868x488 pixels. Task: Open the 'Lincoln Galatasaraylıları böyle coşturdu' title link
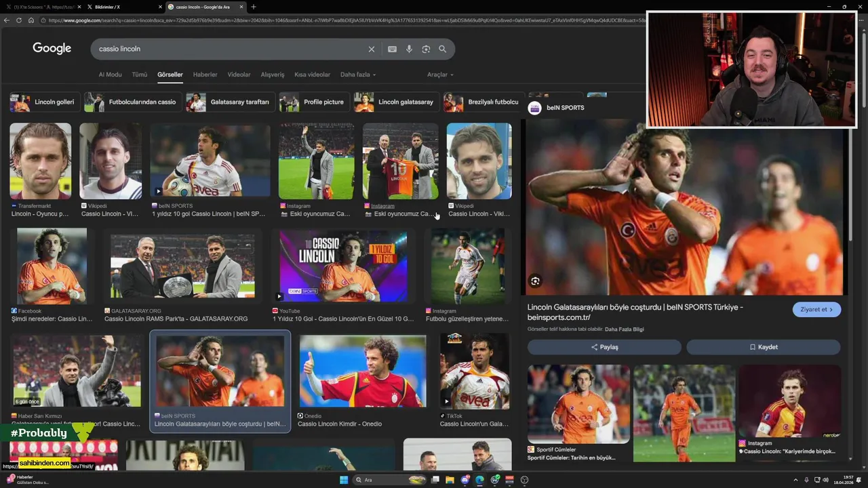635,312
